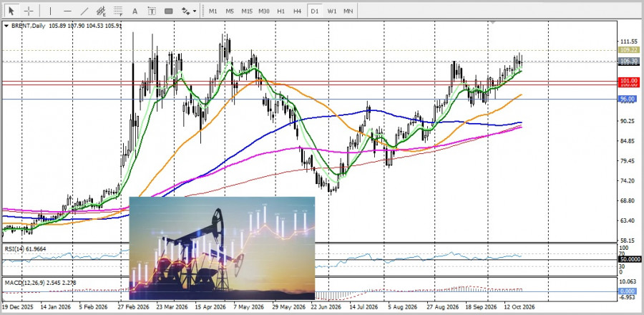This screenshot has width=644, height=315.
Task: Select the rectangle shape tool
Action: (169, 11)
